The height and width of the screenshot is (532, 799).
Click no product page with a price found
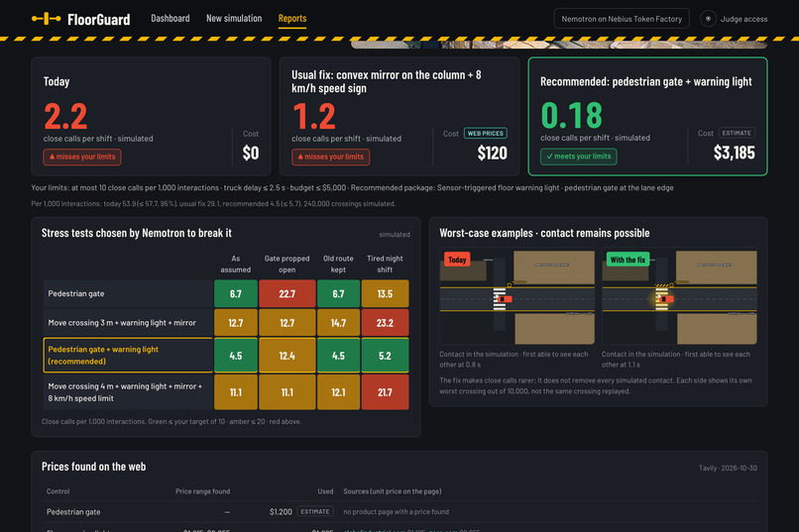pos(396,511)
